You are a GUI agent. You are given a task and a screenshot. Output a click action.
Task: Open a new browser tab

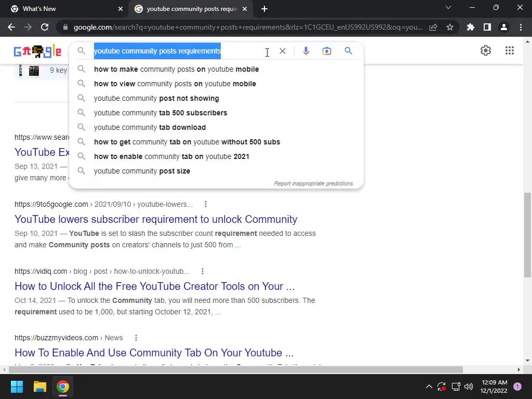click(264, 9)
